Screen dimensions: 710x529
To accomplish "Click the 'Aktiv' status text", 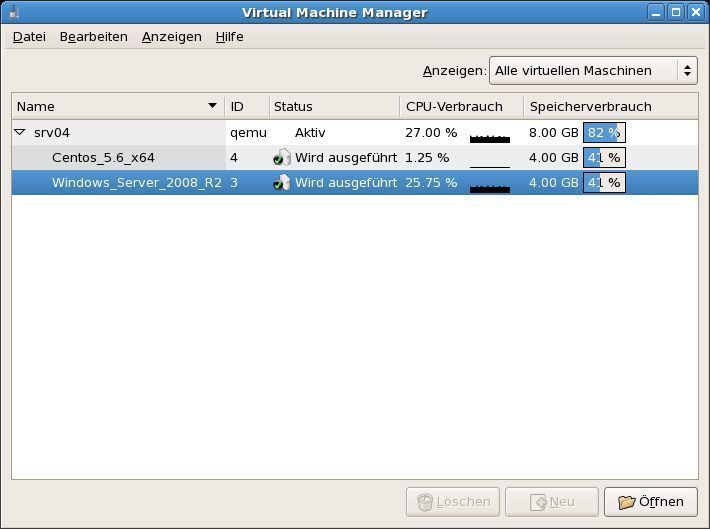I will coord(310,133).
